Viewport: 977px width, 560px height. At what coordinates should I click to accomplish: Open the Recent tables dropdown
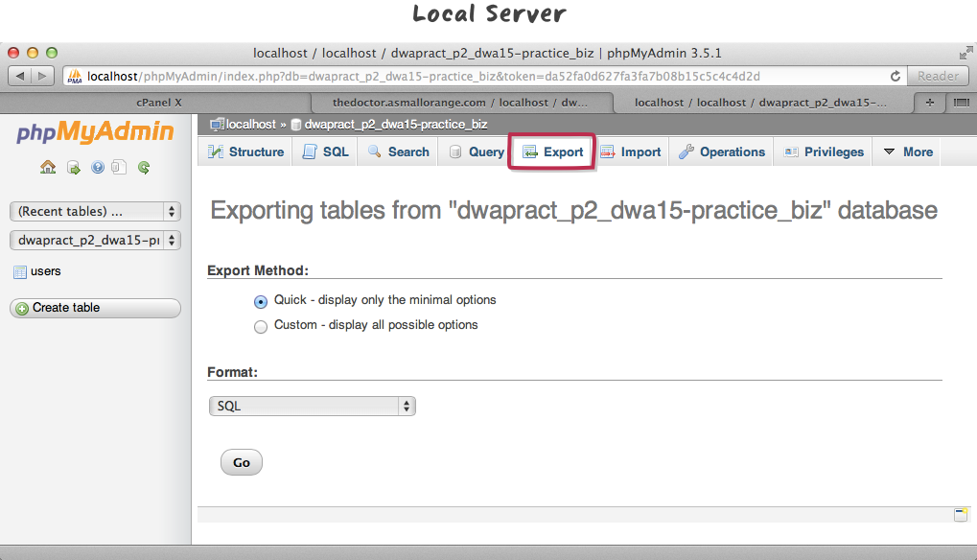pos(95,212)
